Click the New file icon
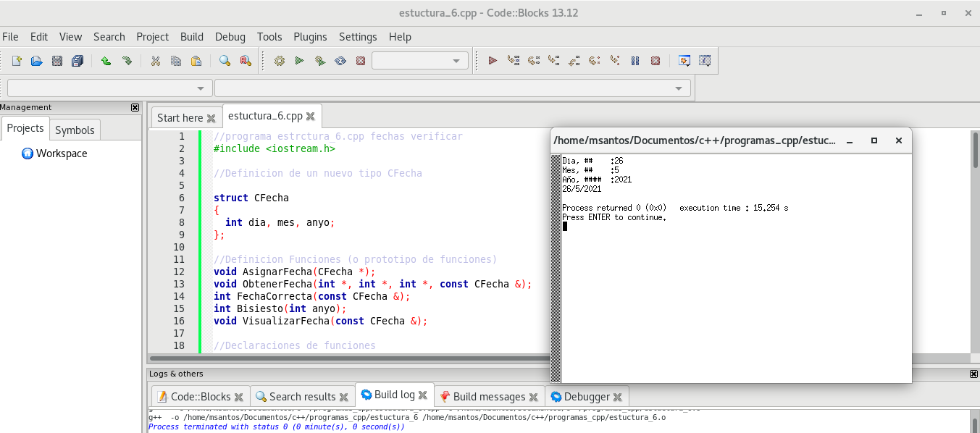This screenshot has height=433, width=980. [x=17, y=61]
